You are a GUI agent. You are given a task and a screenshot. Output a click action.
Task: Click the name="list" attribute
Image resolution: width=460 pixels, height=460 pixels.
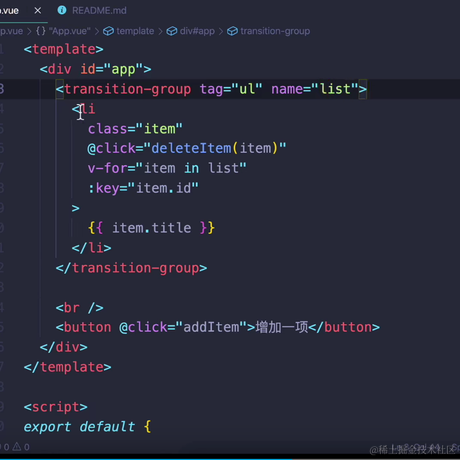(x=315, y=89)
